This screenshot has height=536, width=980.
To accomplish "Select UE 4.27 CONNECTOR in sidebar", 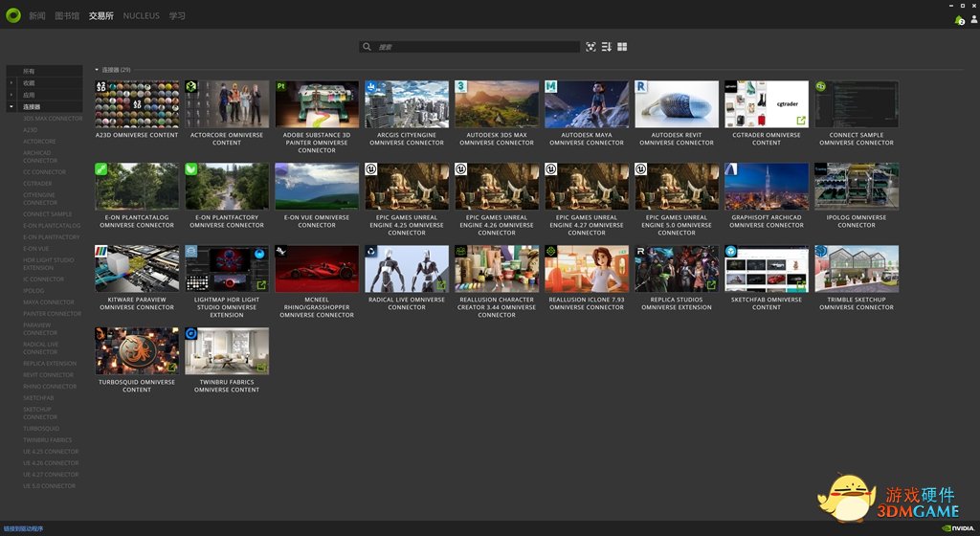I will click(51, 475).
